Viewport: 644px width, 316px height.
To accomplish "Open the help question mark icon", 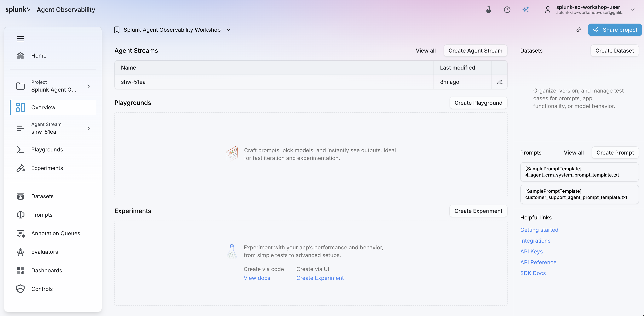I will 507,10.
